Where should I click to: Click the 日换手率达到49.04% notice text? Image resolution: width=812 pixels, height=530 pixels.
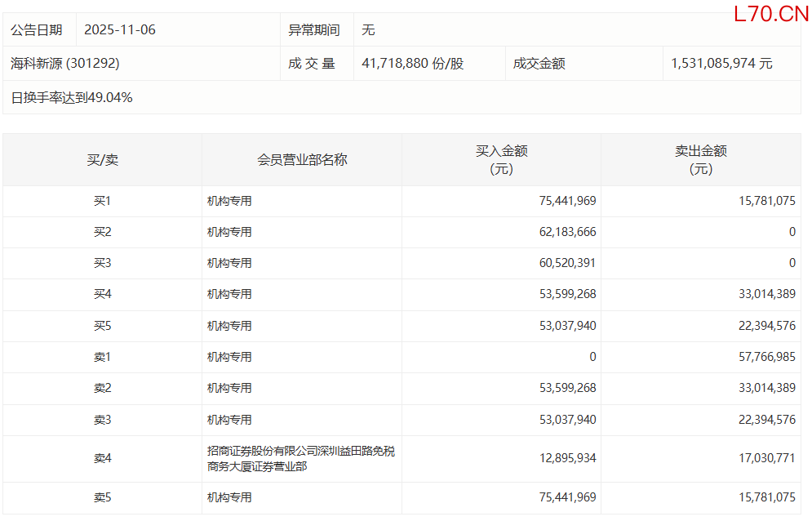click(72, 97)
